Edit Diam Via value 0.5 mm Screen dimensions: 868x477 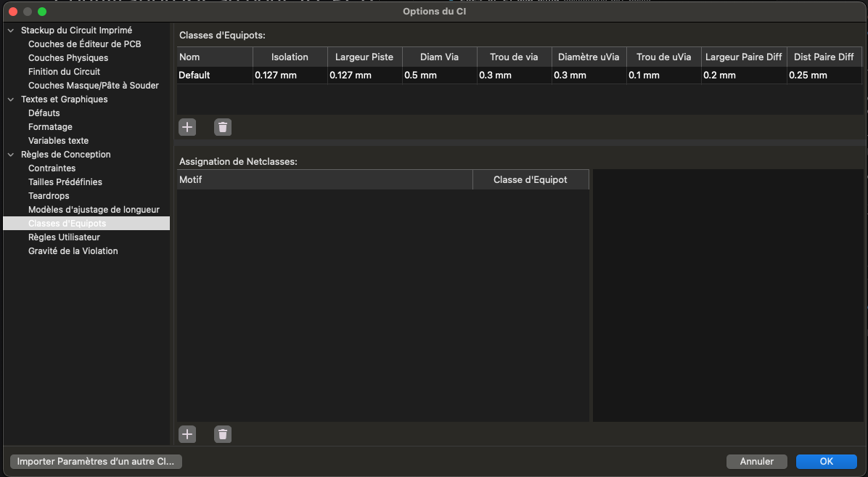[x=440, y=76]
